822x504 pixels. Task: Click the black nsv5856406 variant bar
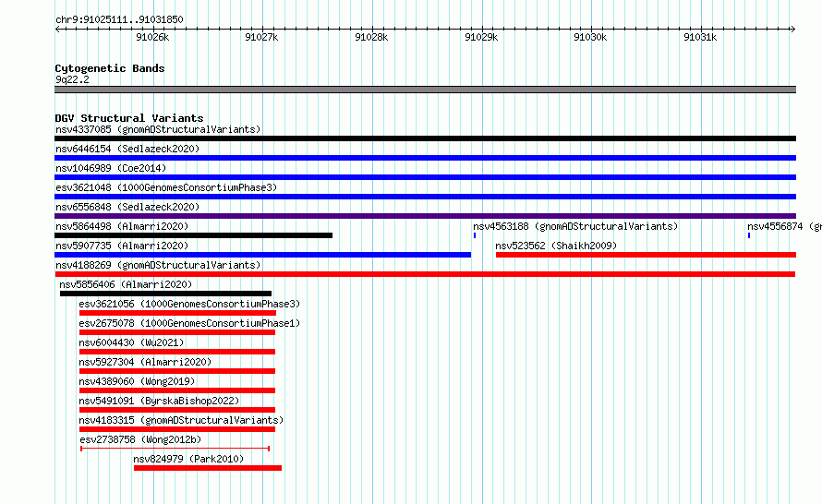point(165,294)
